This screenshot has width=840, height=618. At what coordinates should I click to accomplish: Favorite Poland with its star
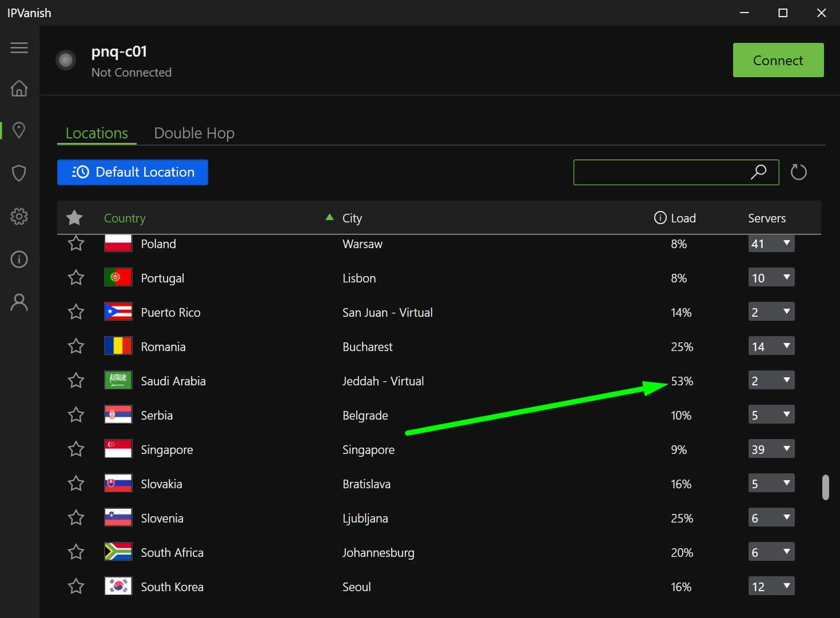pos(76,244)
